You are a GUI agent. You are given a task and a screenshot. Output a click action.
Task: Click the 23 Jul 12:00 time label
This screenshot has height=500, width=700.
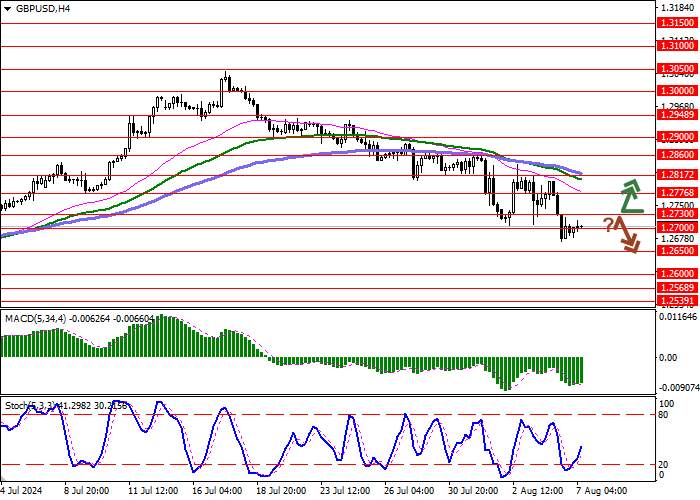(343, 491)
